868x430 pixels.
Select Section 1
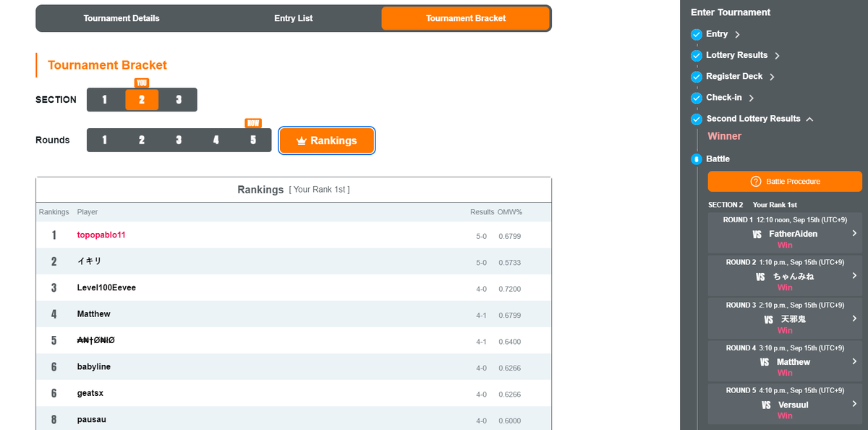point(105,100)
